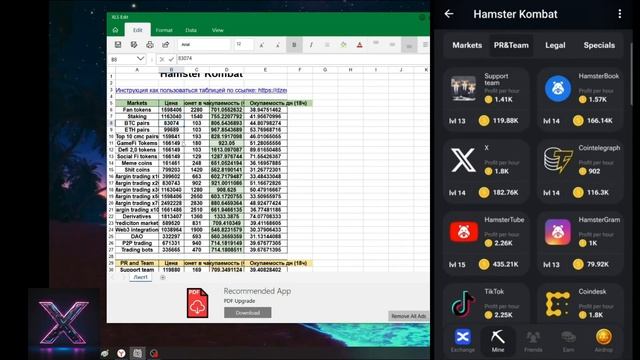Select cell containing 'BTC pairs'
The image size is (640, 360).
coord(137,123)
